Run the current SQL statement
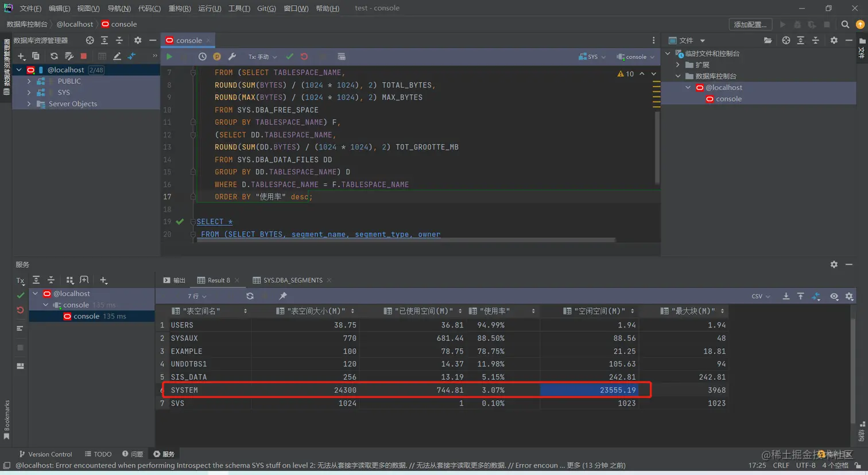The image size is (868, 475). 169,57
